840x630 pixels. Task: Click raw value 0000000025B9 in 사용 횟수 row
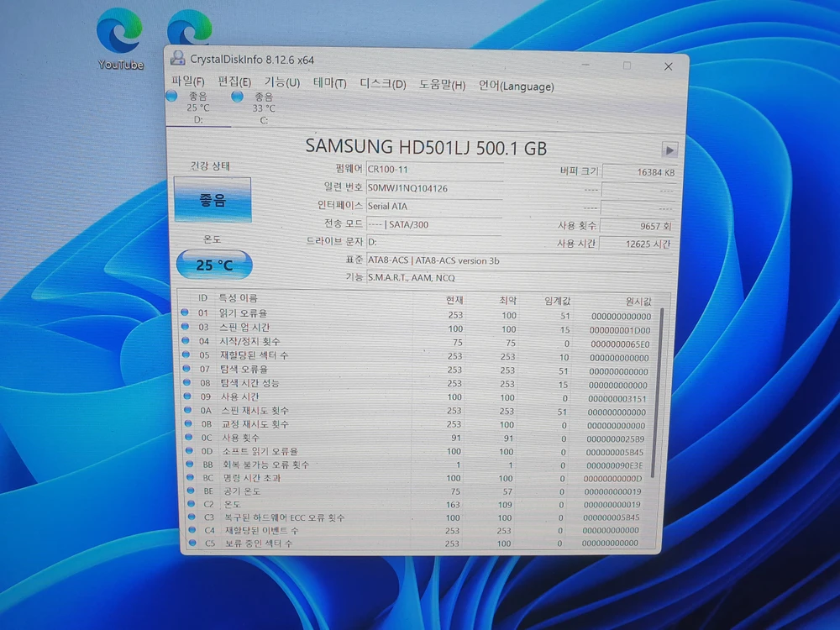coord(616,438)
